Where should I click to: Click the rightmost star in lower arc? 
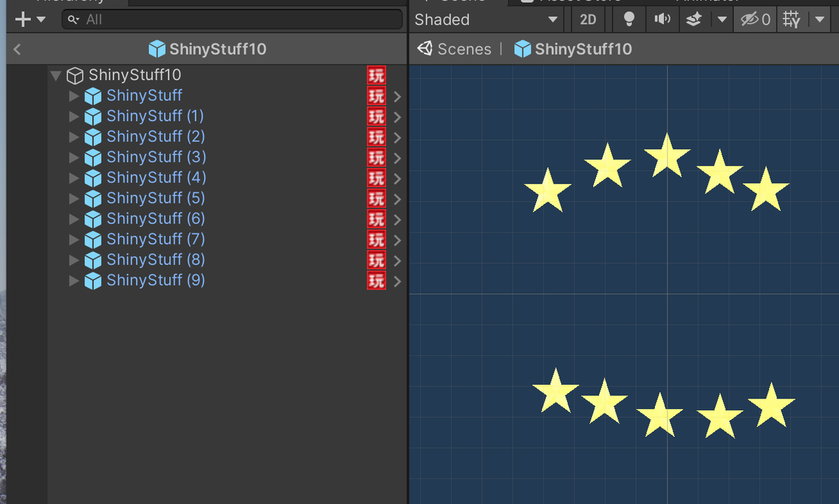tap(771, 406)
